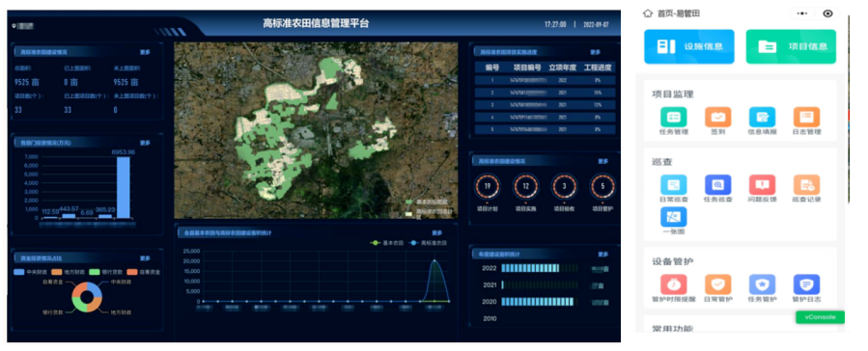Open the 项目信息 project information card
Viewport: 868px width, 351px height.
(x=791, y=46)
